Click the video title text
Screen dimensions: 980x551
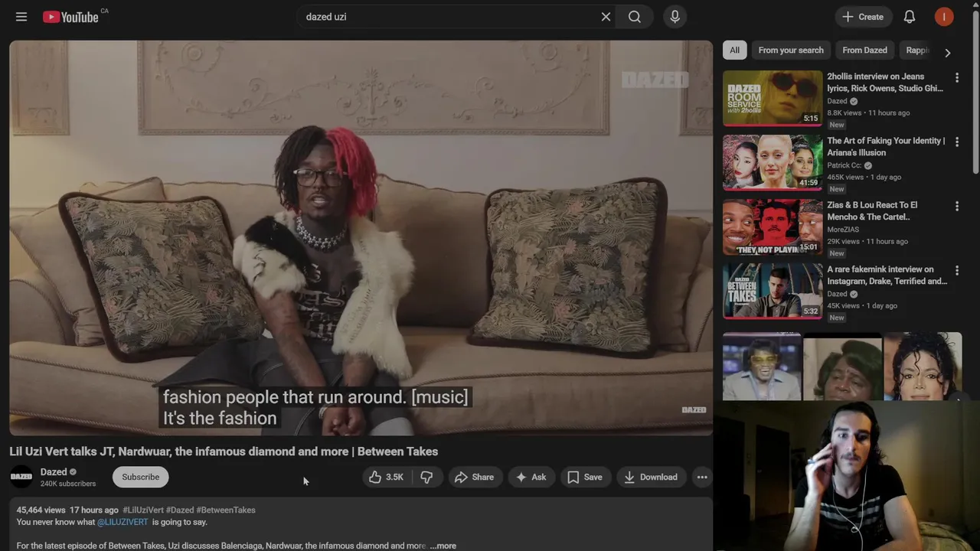[224, 452]
